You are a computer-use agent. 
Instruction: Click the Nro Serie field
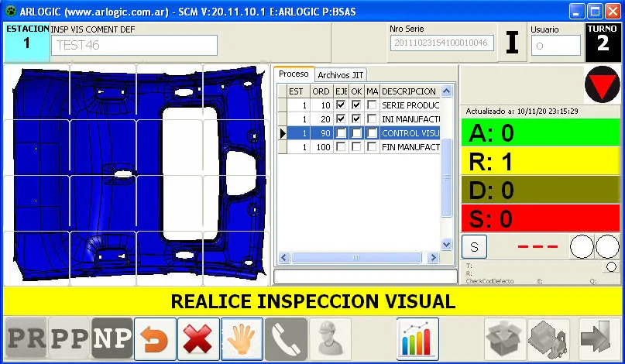point(441,43)
